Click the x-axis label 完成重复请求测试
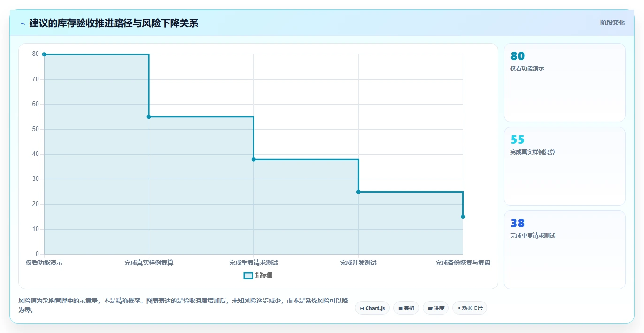Image resolution: width=644 pixels, height=333 pixels. tap(253, 263)
